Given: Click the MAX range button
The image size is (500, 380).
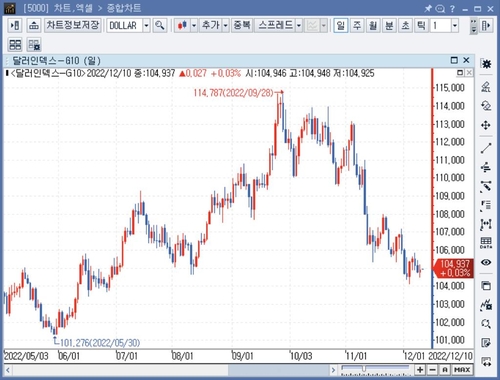Looking at the screenshot, I should pos(462,370).
